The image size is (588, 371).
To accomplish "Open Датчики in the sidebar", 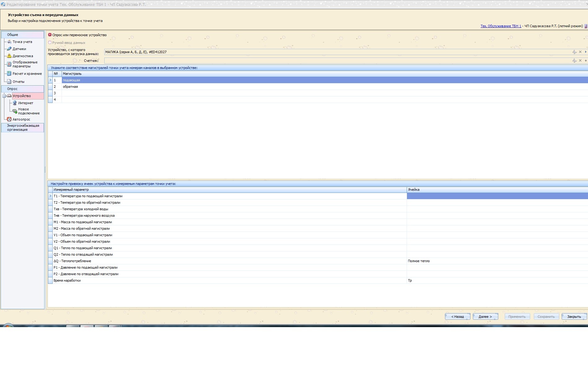I will (x=19, y=49).
